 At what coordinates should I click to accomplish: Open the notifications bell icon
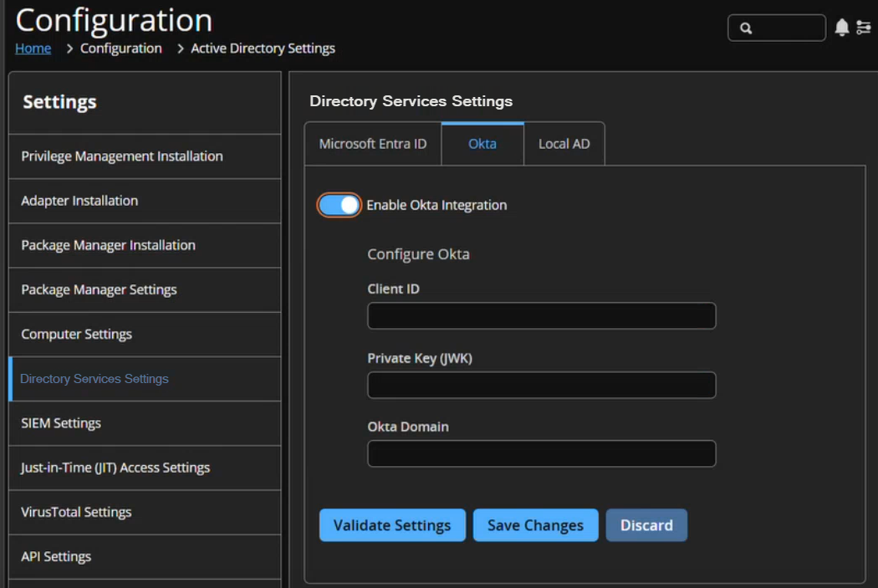coord(841,28)
